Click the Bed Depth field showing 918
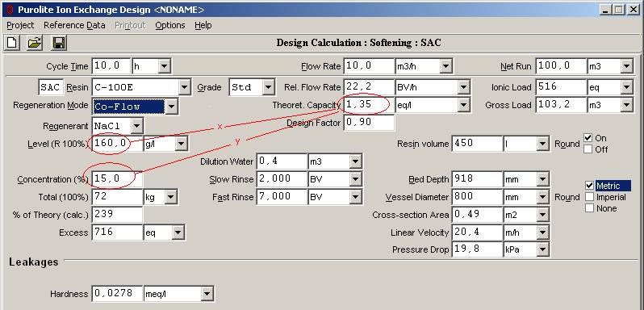 (477, 179)
